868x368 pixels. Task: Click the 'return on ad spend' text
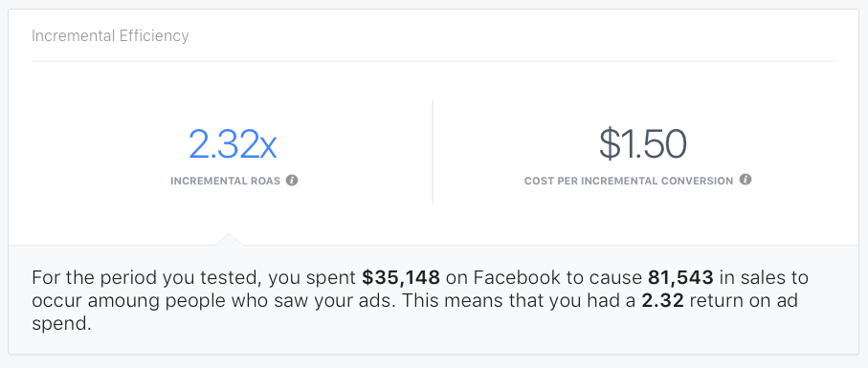[742, 301]
